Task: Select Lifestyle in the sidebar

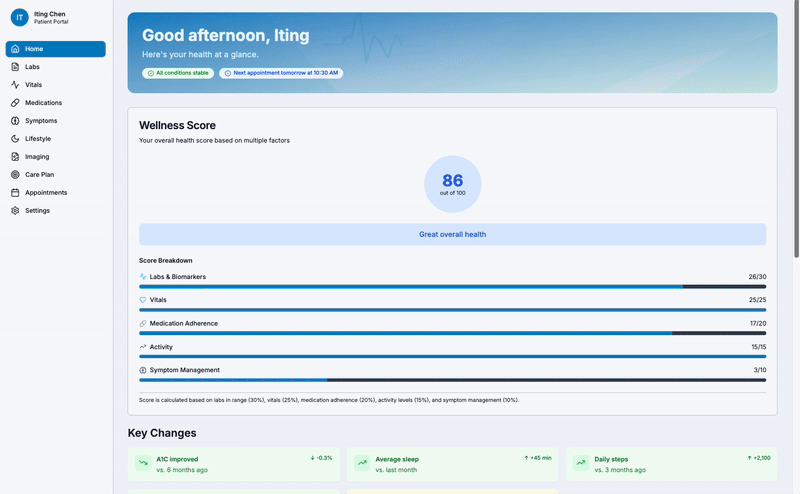Action: click(56, 139)
